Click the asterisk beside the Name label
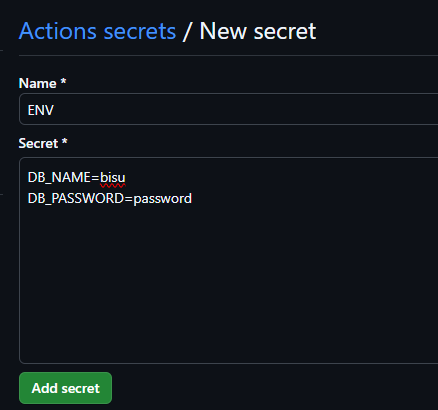Screen dimensions: 438x410 [x=63, y=82]
